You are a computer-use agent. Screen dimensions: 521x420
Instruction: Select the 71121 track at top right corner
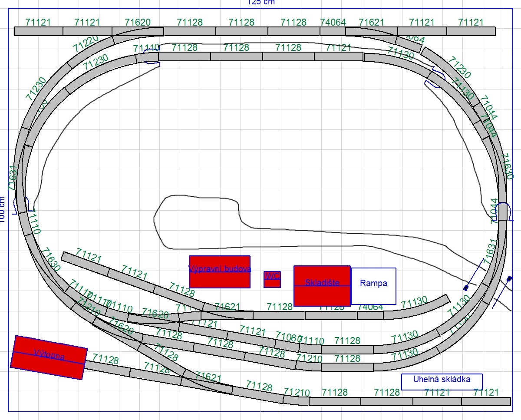point(471,31)
